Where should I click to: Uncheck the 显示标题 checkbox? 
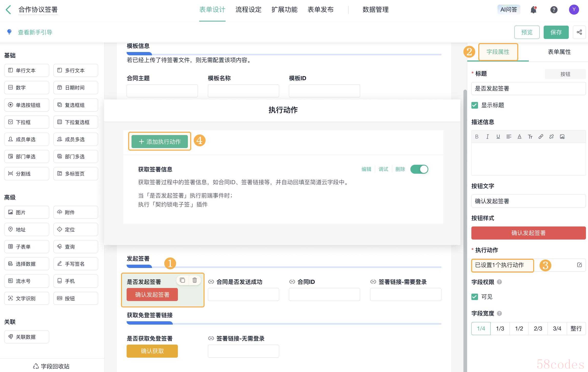point(475,105)
